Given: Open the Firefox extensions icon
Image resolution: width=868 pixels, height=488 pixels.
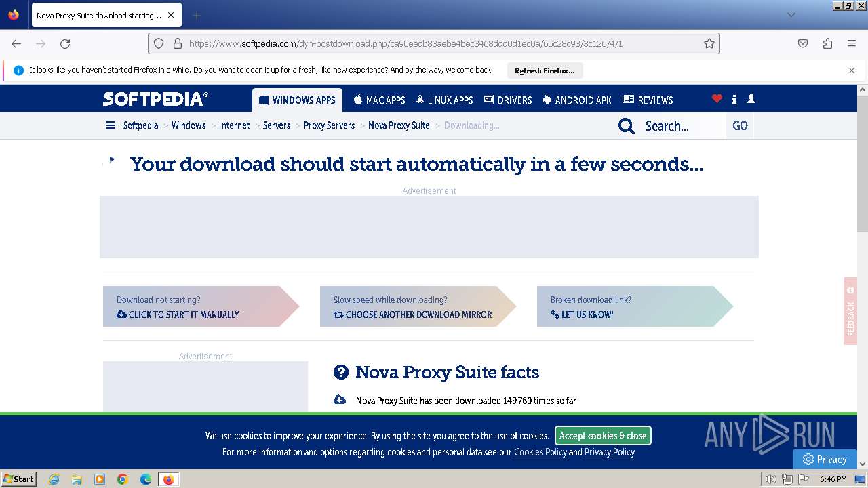Looking at the screenshot, I should coord(827,43).
